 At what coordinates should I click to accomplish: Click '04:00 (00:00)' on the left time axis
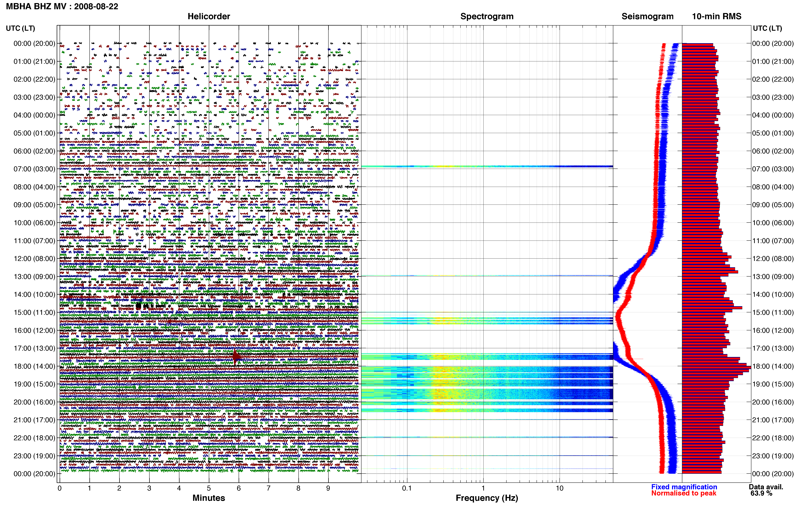pos(34,115)
